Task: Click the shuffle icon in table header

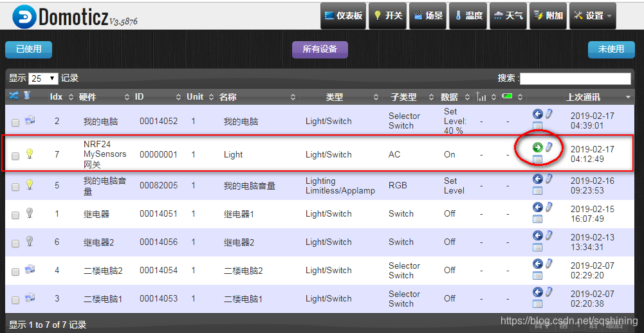Action: (x=14, y=96)
